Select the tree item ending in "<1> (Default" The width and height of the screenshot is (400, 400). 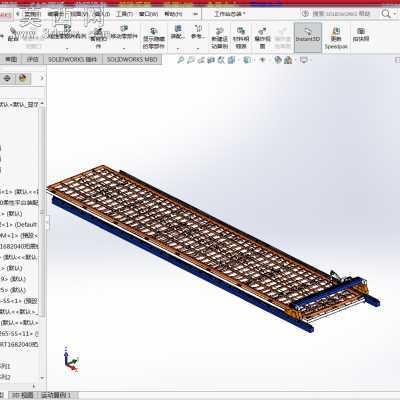[19, 224]
